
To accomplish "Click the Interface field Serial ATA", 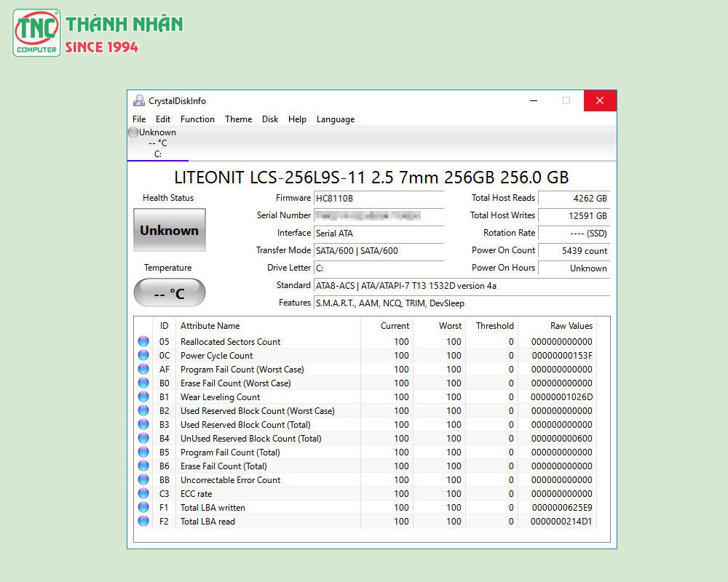I will pyautogui.click(x=379, y=234).
